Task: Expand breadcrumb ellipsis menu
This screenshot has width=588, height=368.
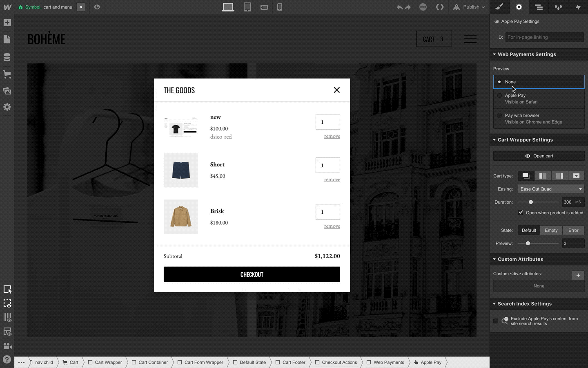Action: [21, 362]
